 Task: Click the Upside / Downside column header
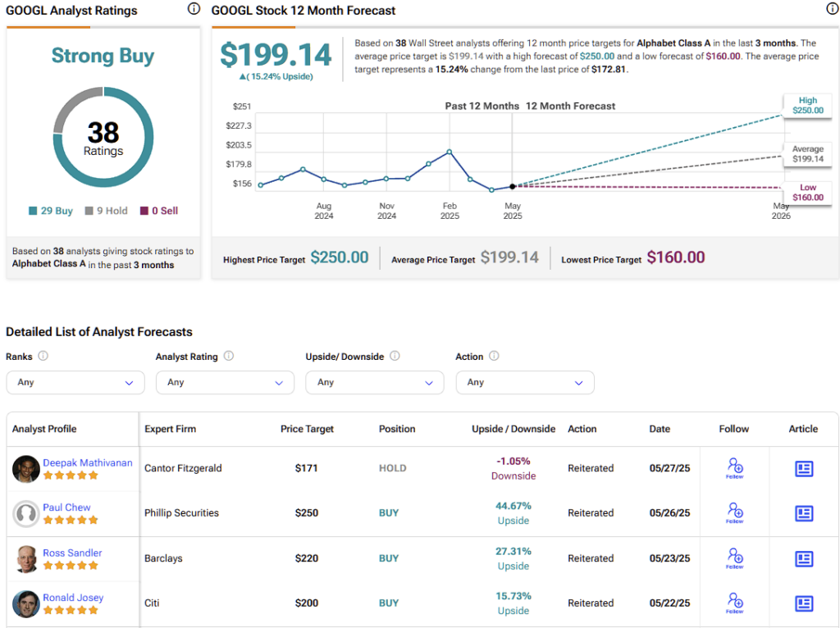514,429
